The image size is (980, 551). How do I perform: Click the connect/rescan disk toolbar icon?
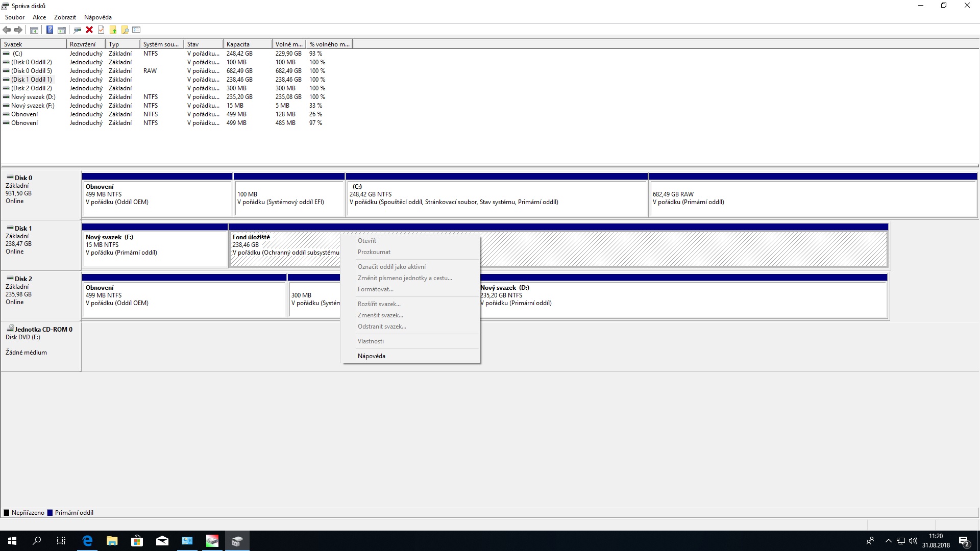pyautogui.click(x=77, y=30)
